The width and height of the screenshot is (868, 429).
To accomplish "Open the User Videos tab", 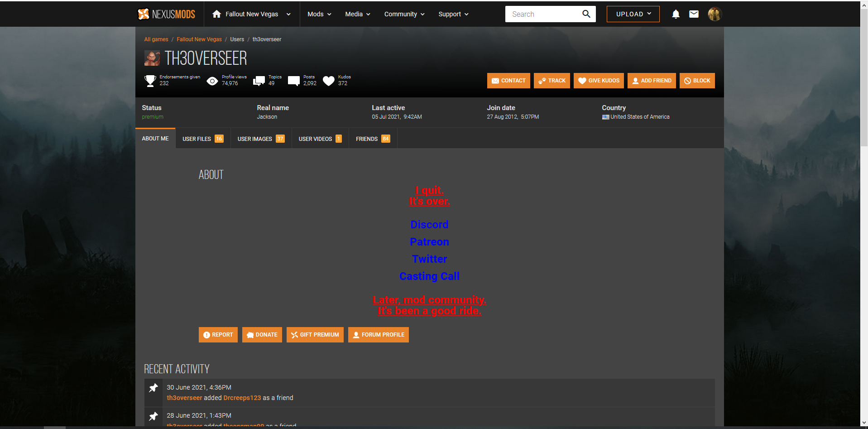I will pyautogui.click(x=320, y=139).
